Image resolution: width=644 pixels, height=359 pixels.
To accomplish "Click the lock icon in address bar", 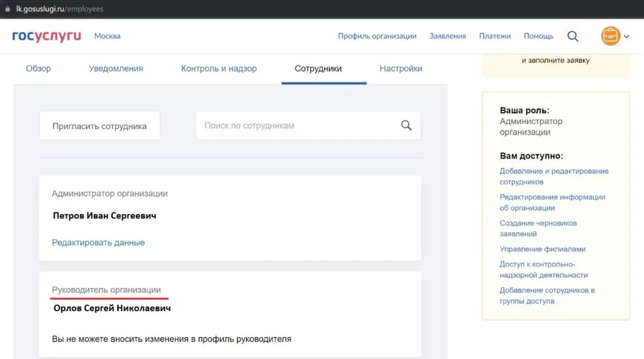I will (x=8, y=9).
